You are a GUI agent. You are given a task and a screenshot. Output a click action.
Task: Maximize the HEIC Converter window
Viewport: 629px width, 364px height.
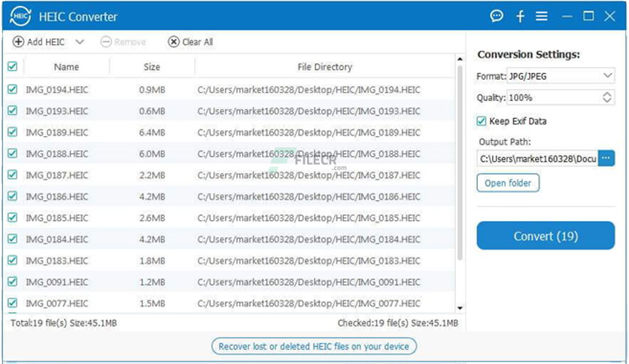click(588, 16)
